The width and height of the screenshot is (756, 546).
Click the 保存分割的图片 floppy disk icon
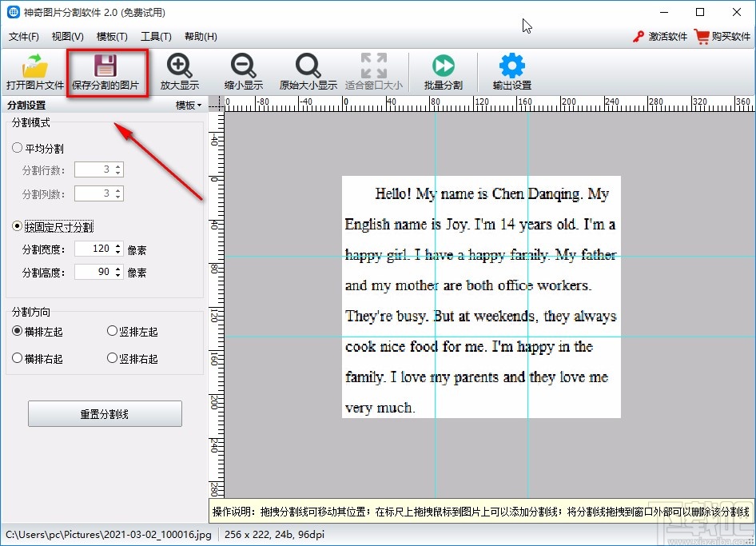(x=105, y=66)
